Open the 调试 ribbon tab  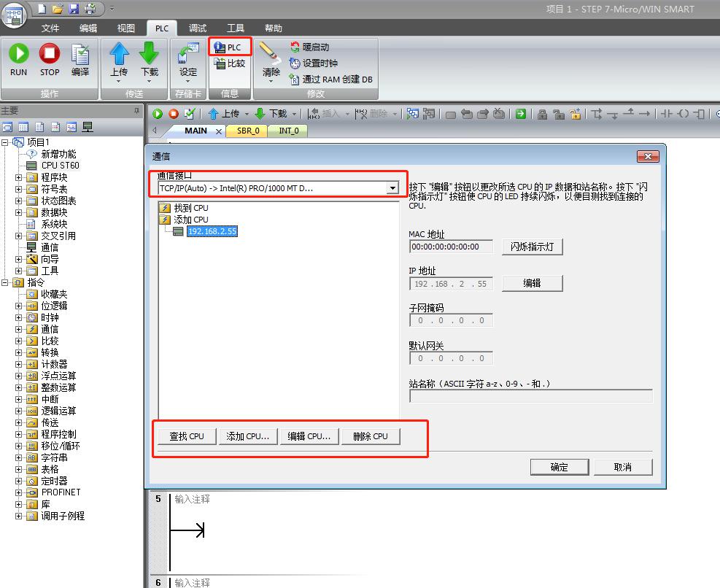coord(197,28)
